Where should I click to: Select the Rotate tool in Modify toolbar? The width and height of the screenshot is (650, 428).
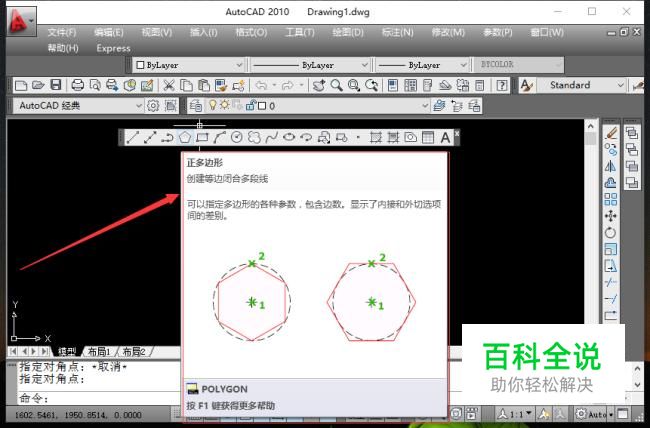(611, 233)
